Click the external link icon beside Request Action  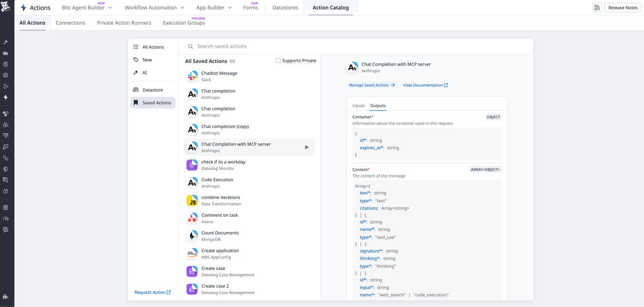point(169,292)
